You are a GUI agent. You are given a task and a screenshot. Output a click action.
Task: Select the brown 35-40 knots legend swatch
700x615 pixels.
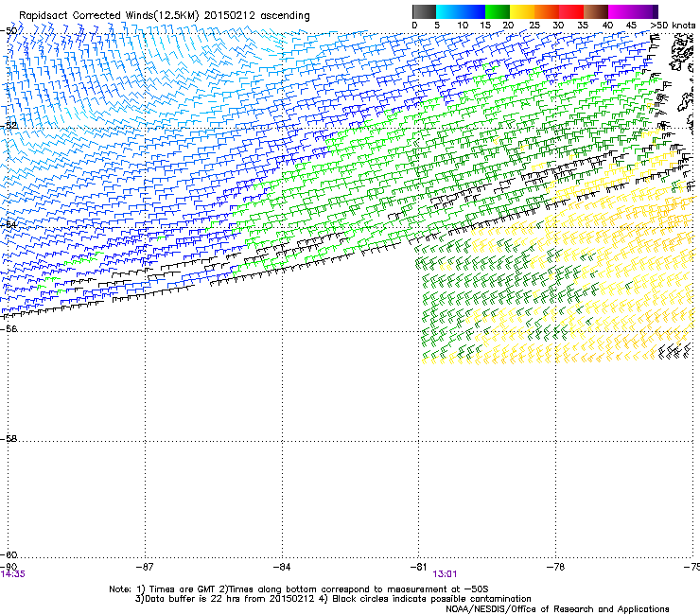pos(596,11)
